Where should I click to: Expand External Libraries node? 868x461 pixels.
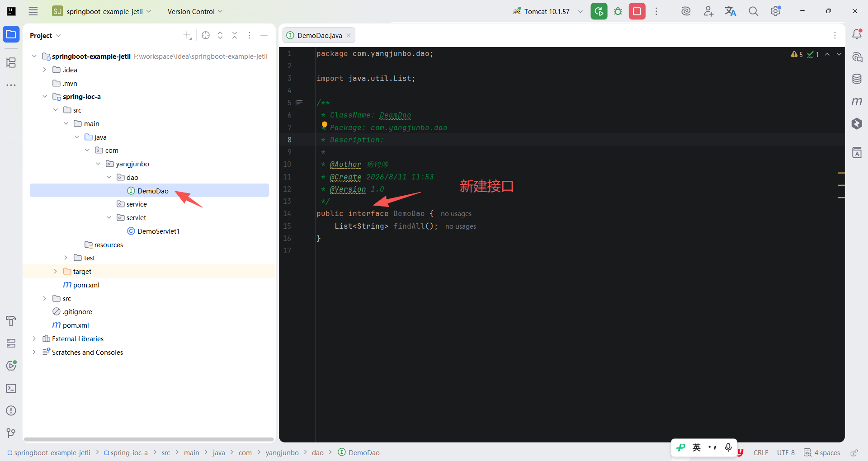[34, 339]
